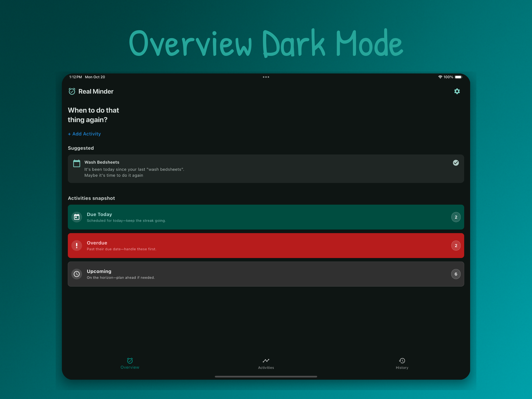Expand the Due Today activities list

265,217
